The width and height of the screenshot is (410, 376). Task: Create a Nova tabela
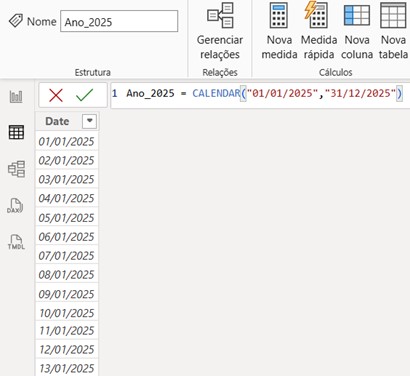(393, 31)
